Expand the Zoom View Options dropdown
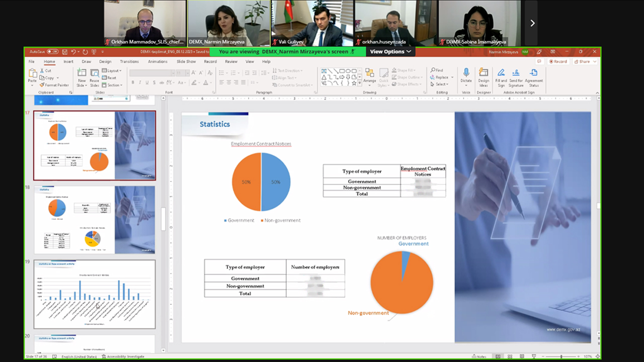Image resolution: width=644 pixels, height=362 pixels. click(390, 51)
